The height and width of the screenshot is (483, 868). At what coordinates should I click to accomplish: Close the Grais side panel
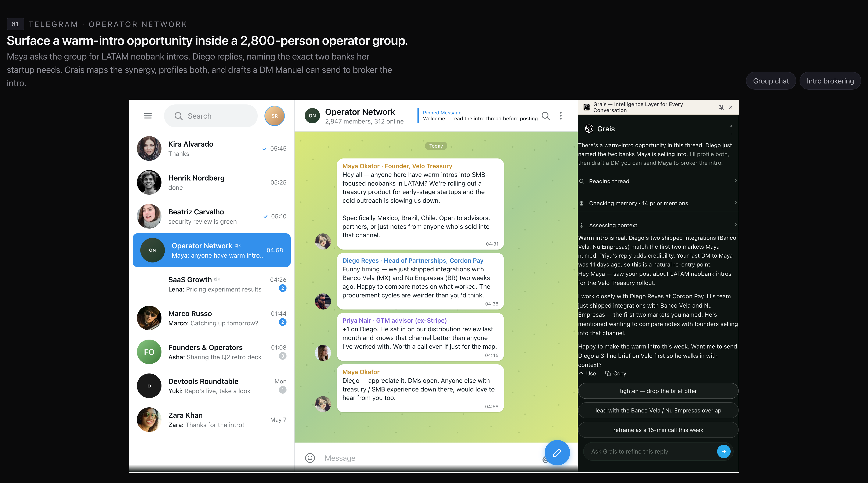click(731, 107)
